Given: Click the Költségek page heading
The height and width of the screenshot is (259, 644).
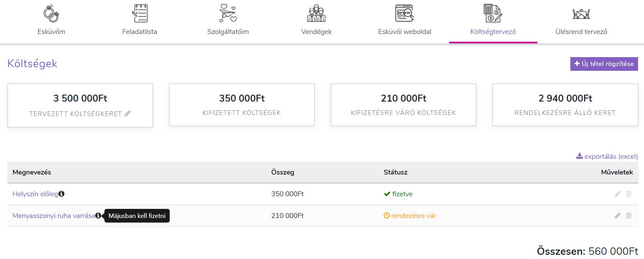Looking at the screenshot, I should 32,63.
